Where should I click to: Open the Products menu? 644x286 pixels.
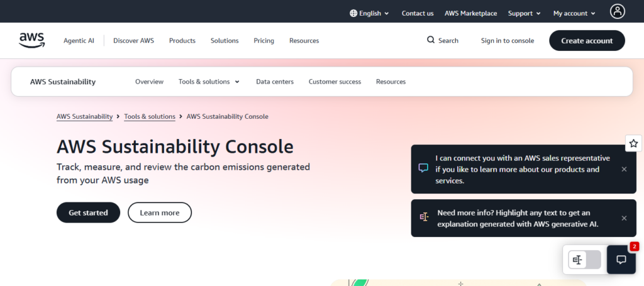click(182, 41)
